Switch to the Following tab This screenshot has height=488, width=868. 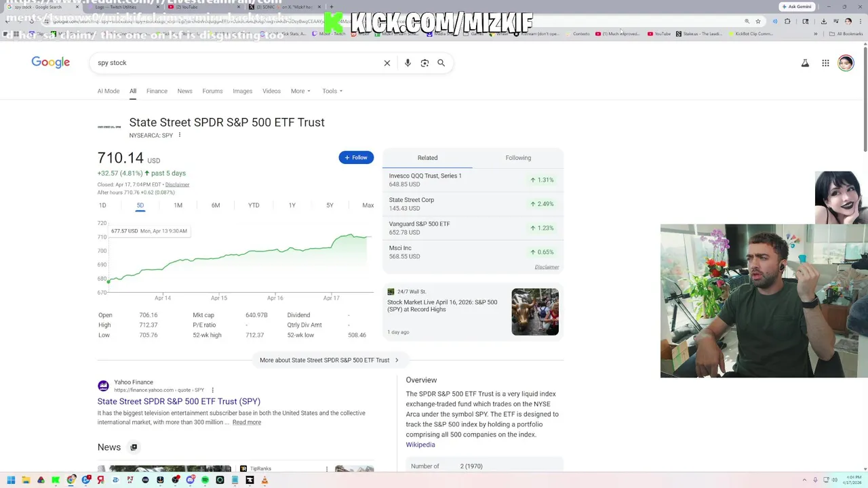pos(518,158)
